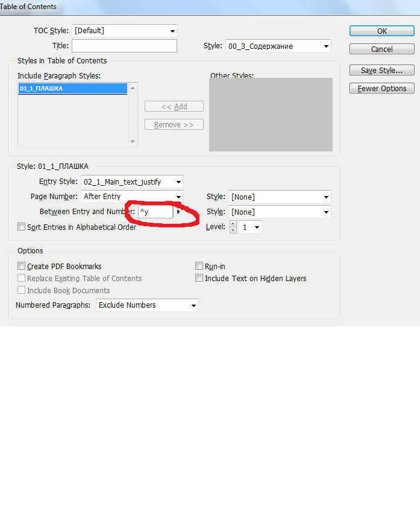Click the paragraph styles list scroll down arrow
420x526 pixels.
(133, 142)
